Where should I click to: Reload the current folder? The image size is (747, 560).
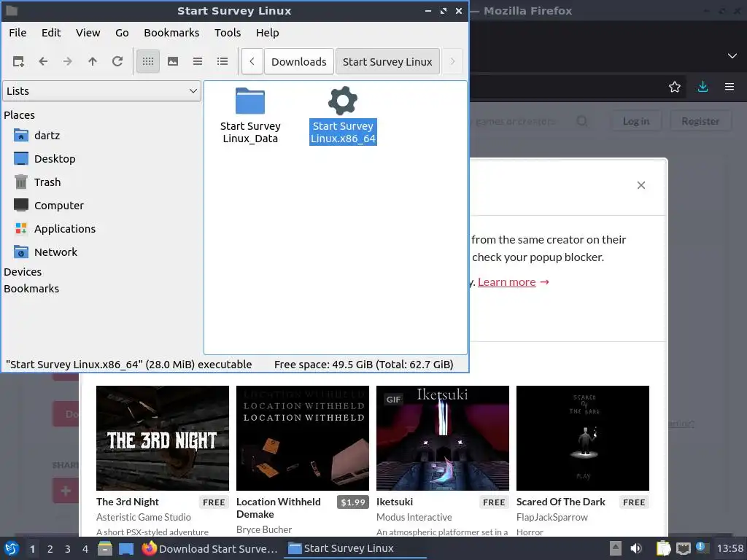coord(117,61)
